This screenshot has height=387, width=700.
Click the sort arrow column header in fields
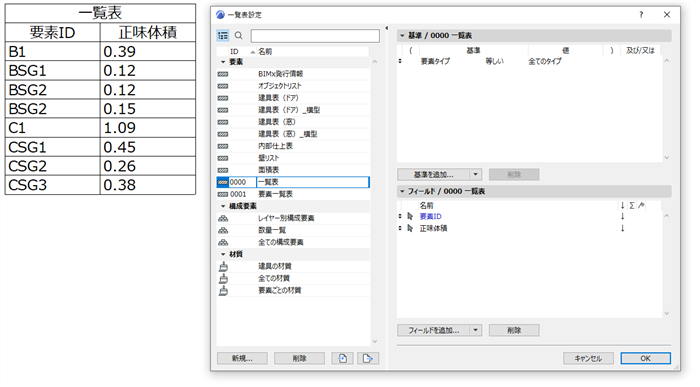[622, 206]
